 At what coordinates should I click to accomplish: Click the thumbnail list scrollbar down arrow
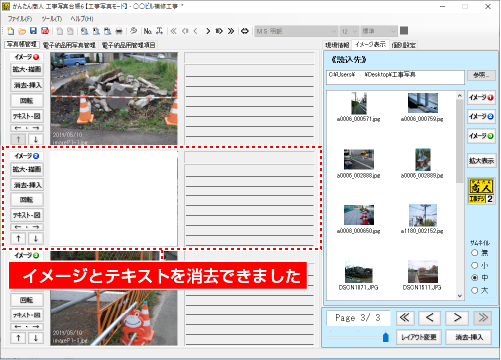460,296
